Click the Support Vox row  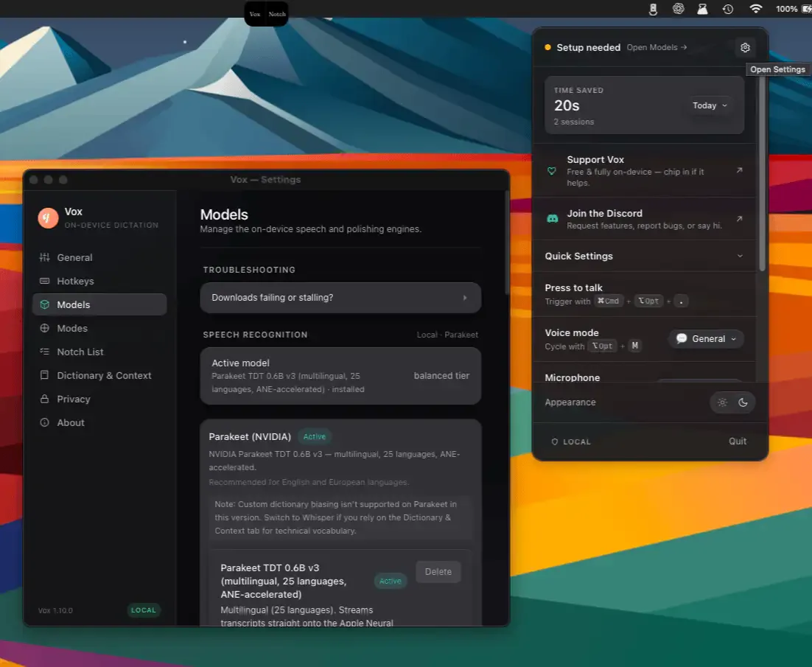(x=645, y=170)
